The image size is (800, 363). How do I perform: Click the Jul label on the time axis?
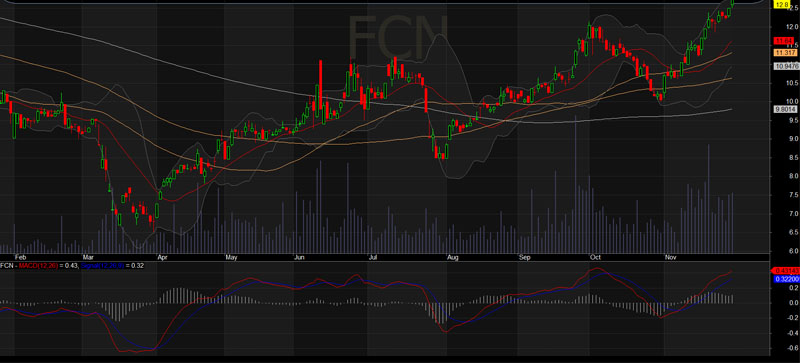pos(373,258)
